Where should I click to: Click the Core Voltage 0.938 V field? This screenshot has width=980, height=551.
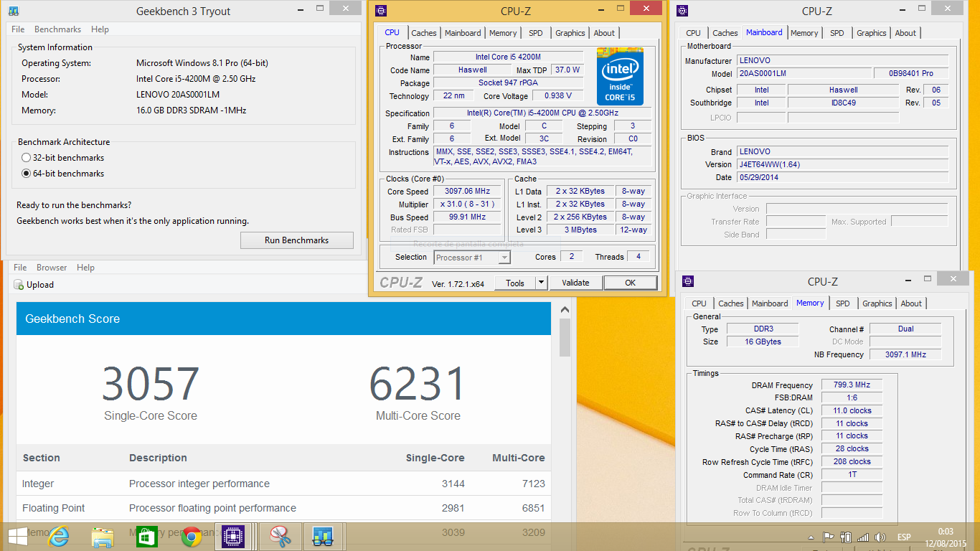coord(557,95)
